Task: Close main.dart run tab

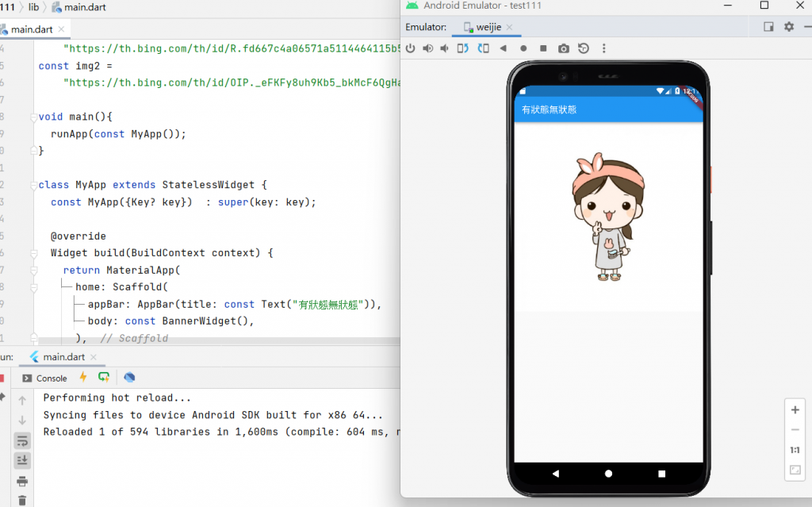Action: tap(94, 357)
